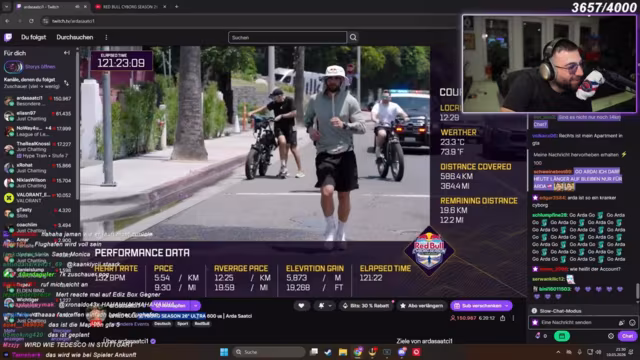Click the RedBull tag
This screenshot has width=640, height=360.
(x=202, y=324)
